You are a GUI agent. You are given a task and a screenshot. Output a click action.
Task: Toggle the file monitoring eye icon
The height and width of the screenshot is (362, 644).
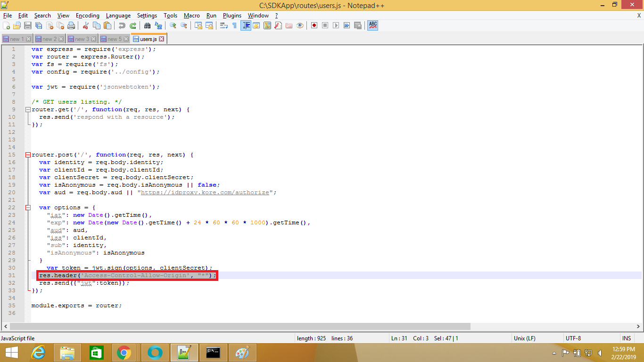point(299,25)
